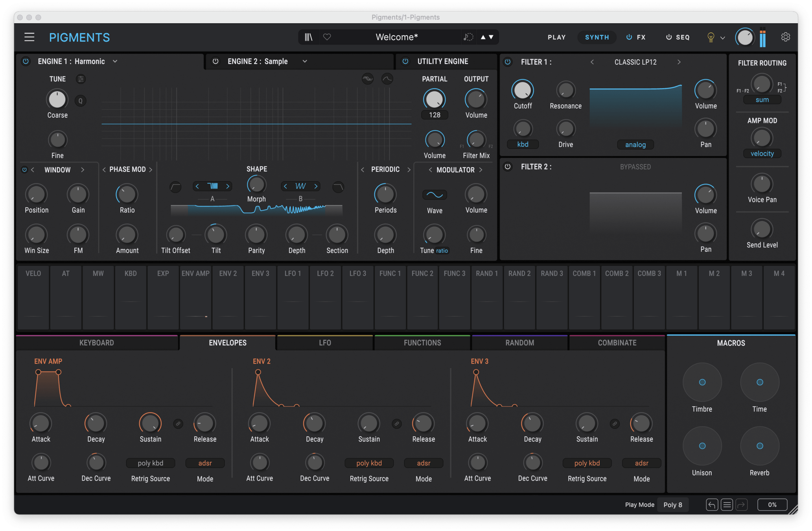812x531 pixels.
Task: Open settings with the gear icon
Action: (785, 37)
